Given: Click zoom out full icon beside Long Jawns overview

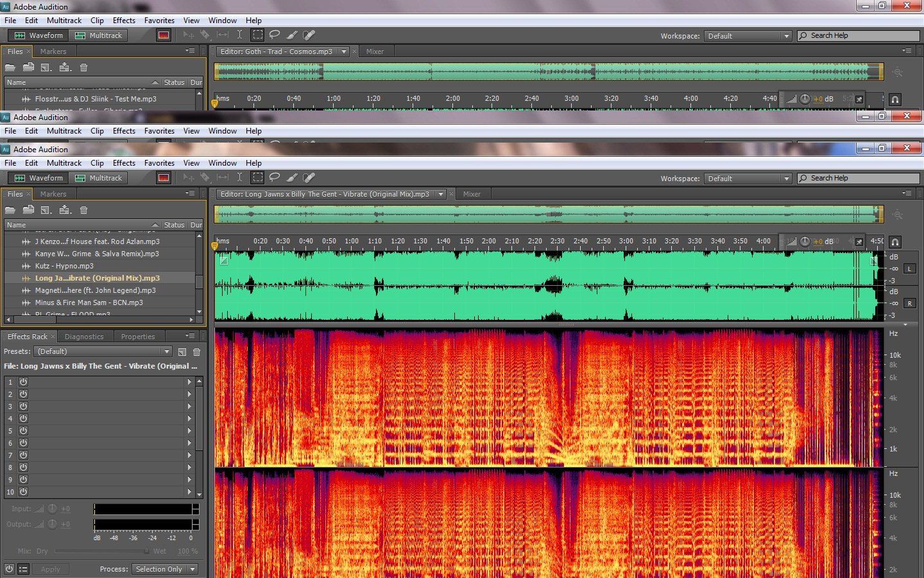Looking at the screenshot, I should coord(898,215).
